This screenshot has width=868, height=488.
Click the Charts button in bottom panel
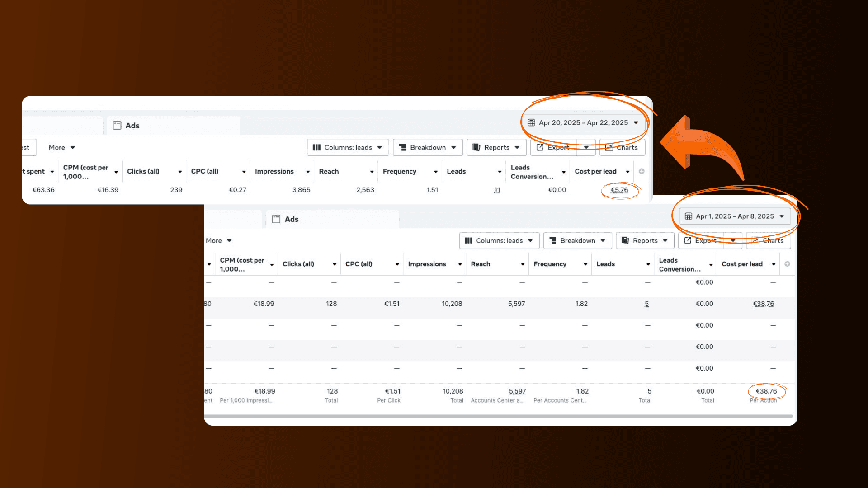pyautogui.click(x=768, y=241)
